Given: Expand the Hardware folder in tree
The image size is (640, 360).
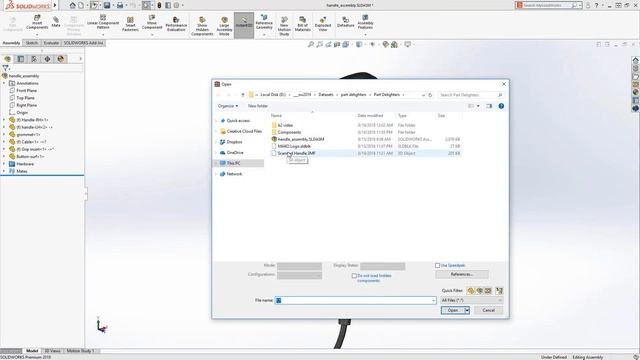Looking at the screenshot, I should coord(4,164).
